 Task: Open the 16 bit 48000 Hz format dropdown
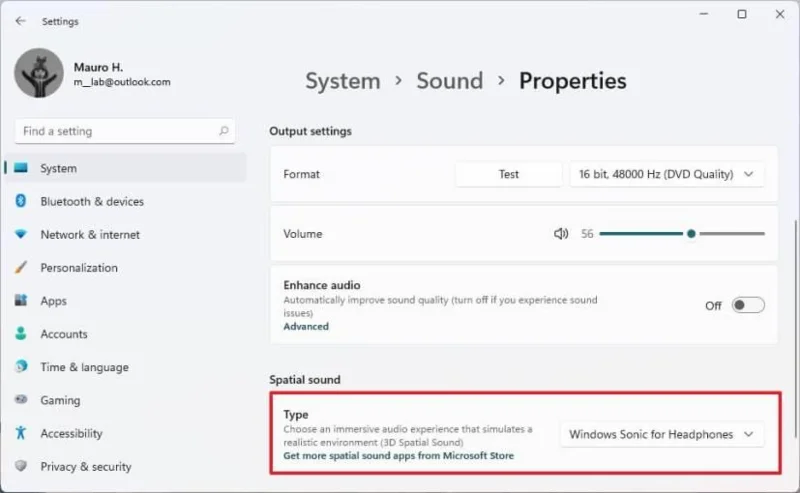click(x=666, y=174)
